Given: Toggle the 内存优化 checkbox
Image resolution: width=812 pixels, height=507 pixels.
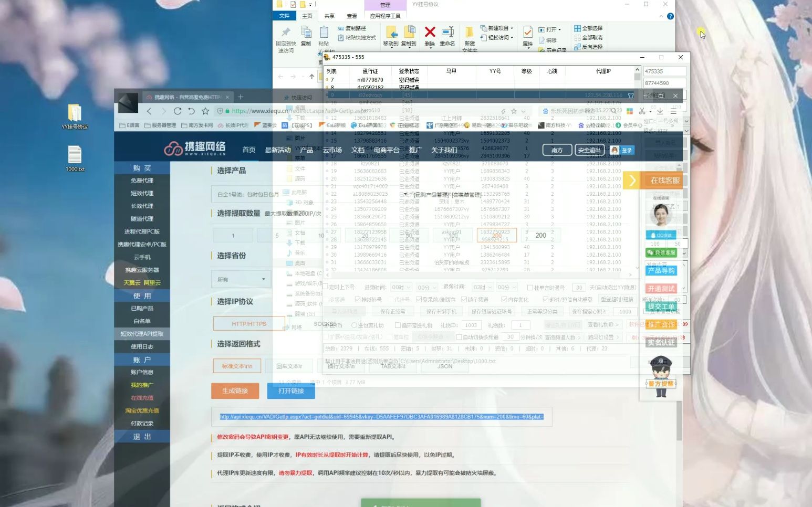Looking at the screenshot, I should point(504,300).
